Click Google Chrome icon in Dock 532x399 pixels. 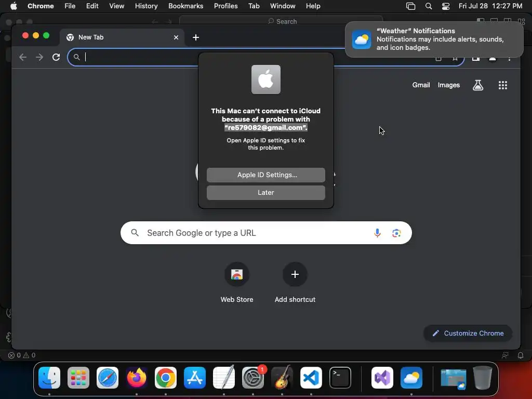point(166,378)
